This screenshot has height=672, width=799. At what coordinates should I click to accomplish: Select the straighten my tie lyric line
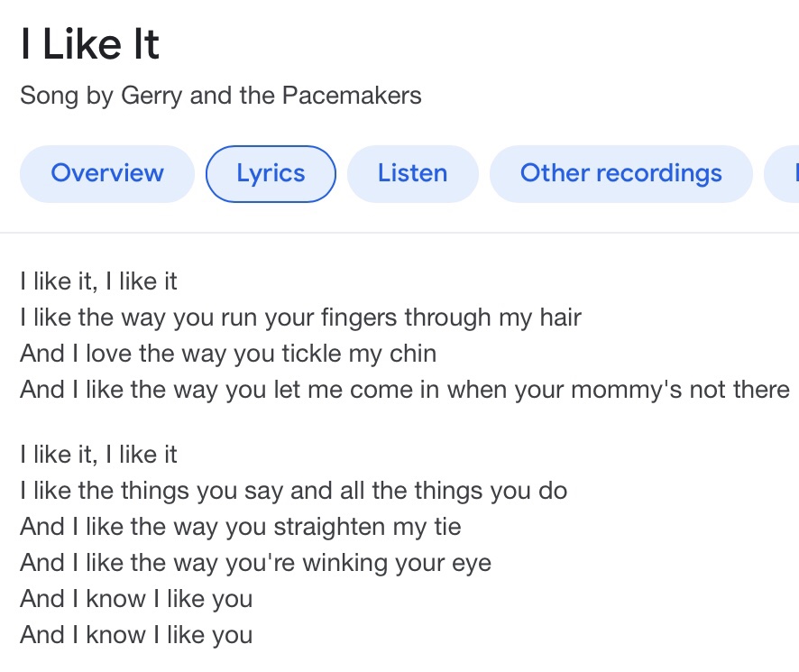tap(240, 527)
